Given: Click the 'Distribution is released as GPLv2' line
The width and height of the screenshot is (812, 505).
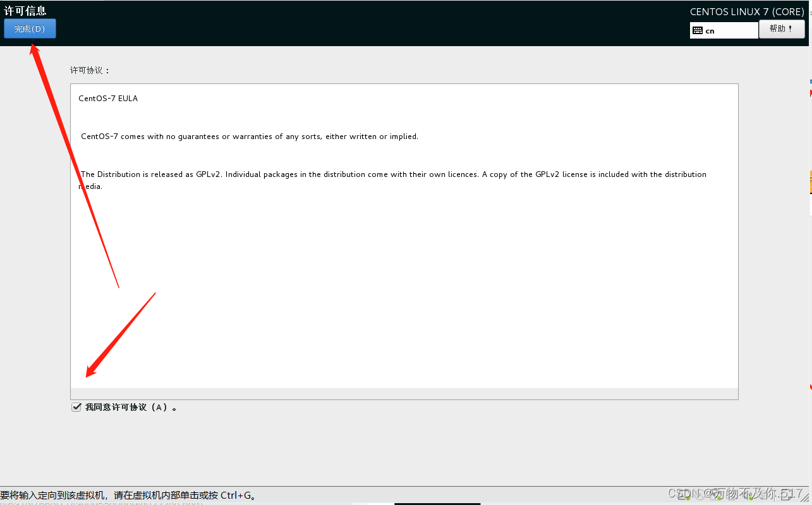Looking at the screenshot, I should point(392,180).
